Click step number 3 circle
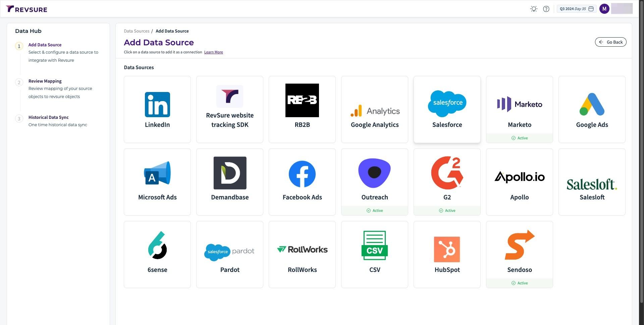The width and height of the screenshot is (644, 325). pyautogui.click(x=19, y=119)
